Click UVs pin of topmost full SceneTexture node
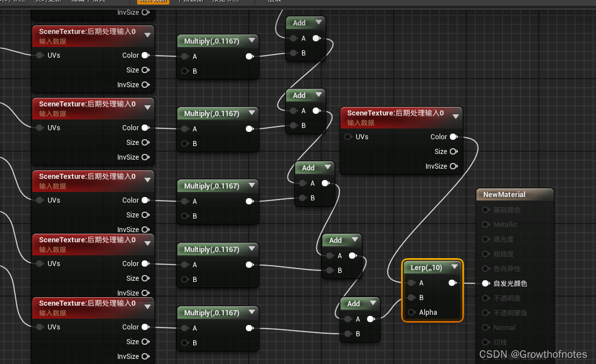The image size is (596, 364). point(40,55)
